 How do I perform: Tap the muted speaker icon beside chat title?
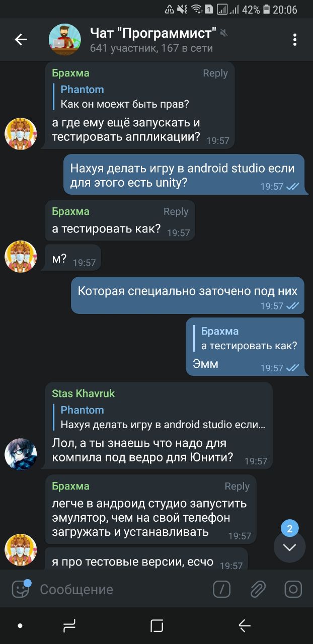tap(224, 33)
